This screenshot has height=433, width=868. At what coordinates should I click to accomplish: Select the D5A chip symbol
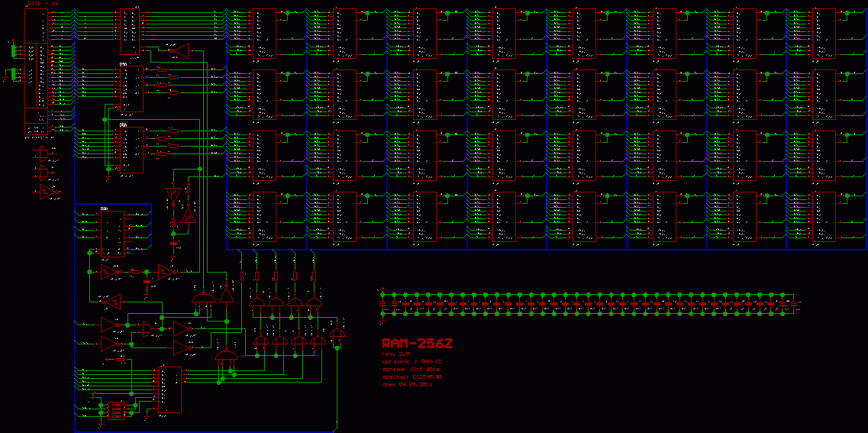click(x=131, y=149)
